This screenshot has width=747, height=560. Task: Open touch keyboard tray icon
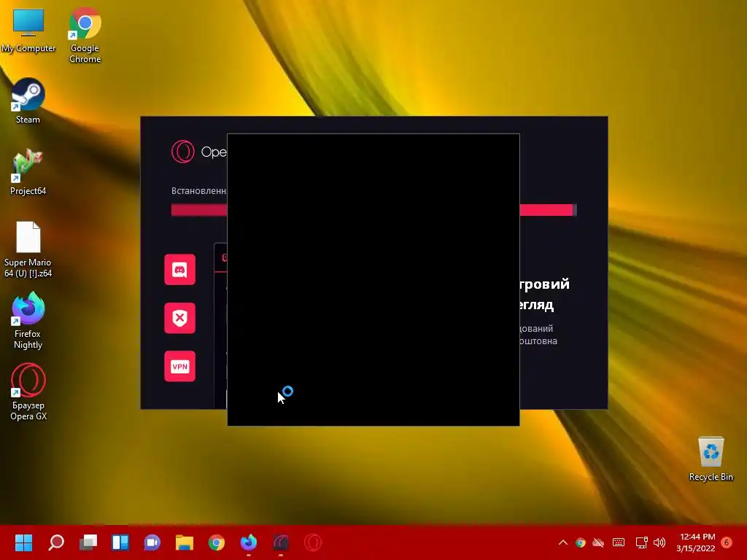tap(619, 542)
